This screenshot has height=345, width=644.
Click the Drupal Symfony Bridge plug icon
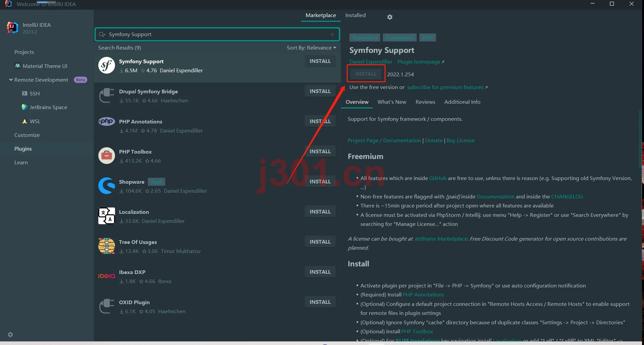point(107,95)
